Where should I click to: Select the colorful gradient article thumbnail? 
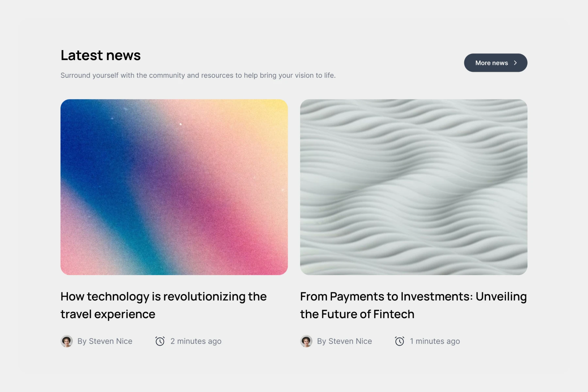174,187
